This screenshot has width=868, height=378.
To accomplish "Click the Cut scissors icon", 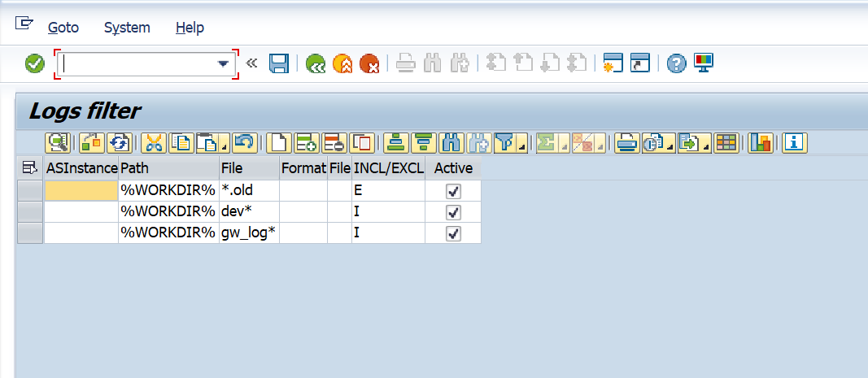I will pyautogui.click(x=153, y=143).
